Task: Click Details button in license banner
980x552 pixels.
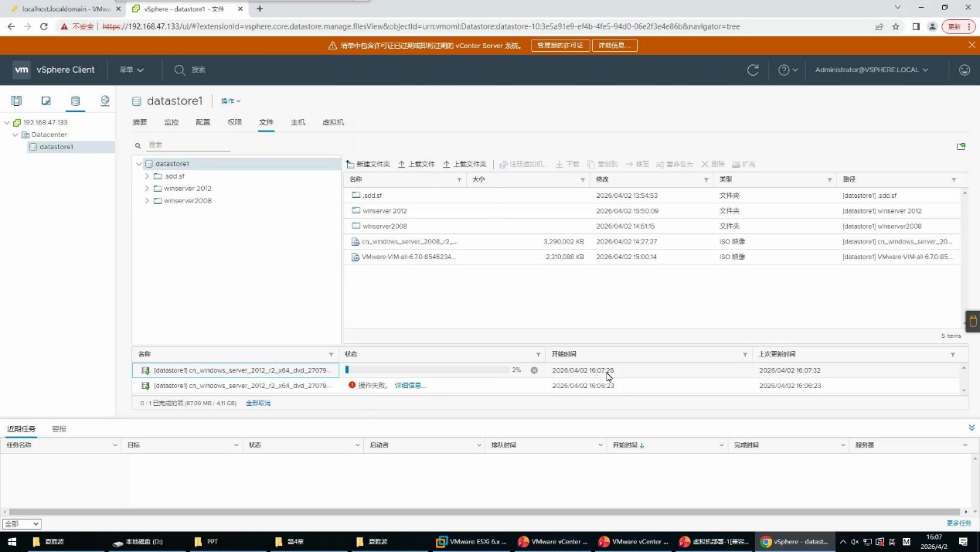Action: pyautogui.click(x=614, y=46)
